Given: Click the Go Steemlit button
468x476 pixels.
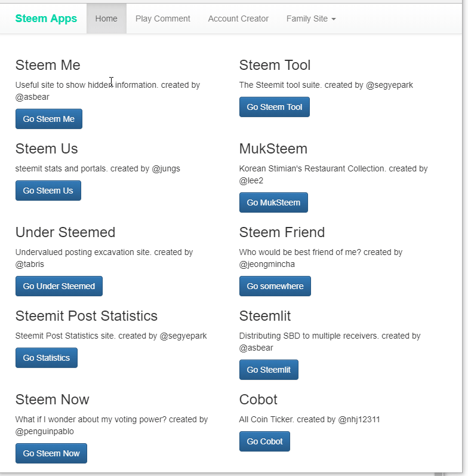Looking at the screenshot, I should (x=269, y=370).
